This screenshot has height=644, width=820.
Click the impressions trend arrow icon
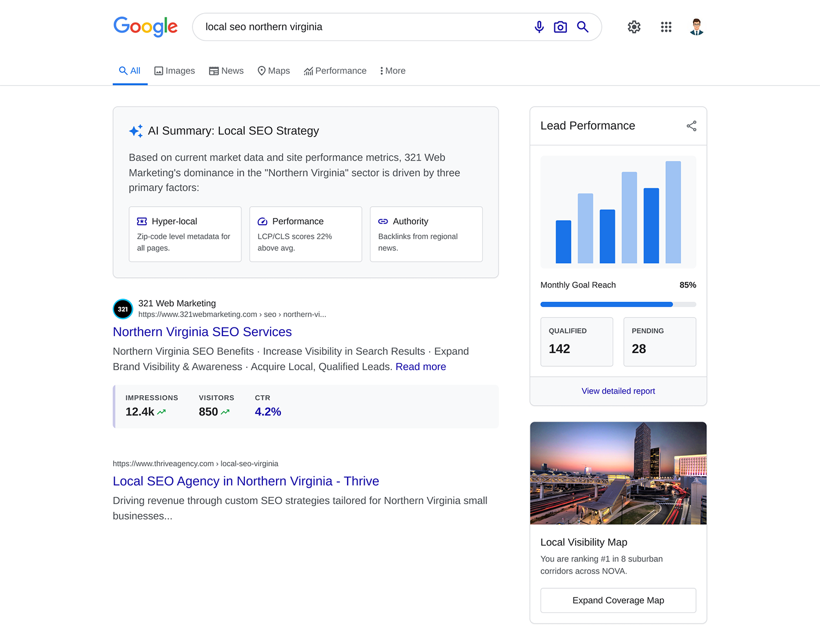click(161, 412)
